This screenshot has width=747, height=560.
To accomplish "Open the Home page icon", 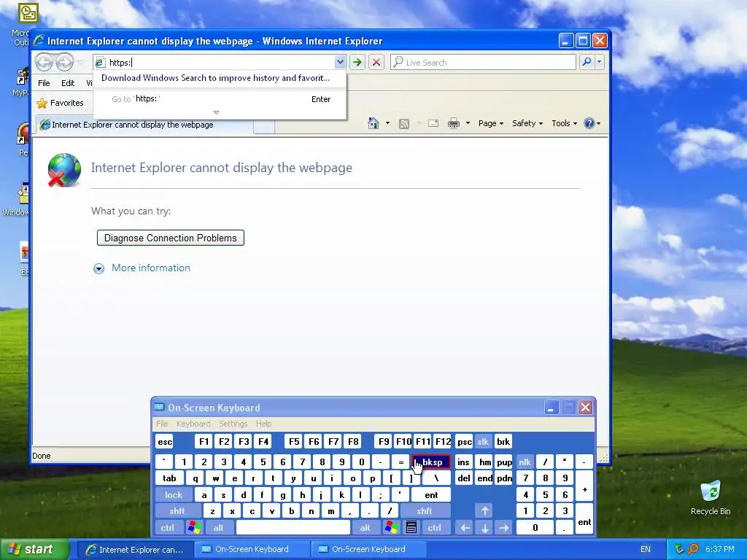I will point(373,123).
